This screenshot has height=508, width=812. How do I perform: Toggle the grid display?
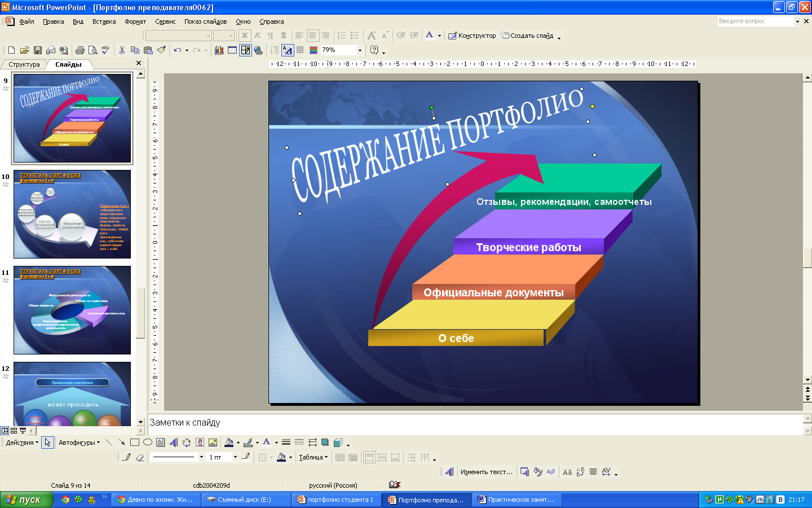click(301, 50)
